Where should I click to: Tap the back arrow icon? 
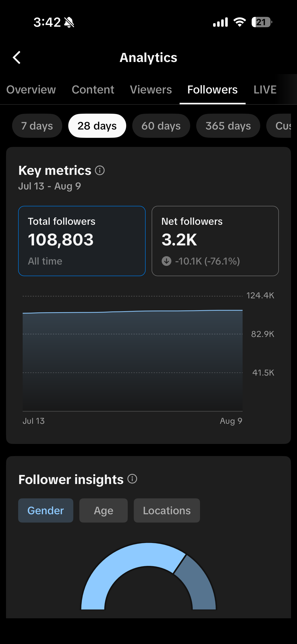(17, 58)
